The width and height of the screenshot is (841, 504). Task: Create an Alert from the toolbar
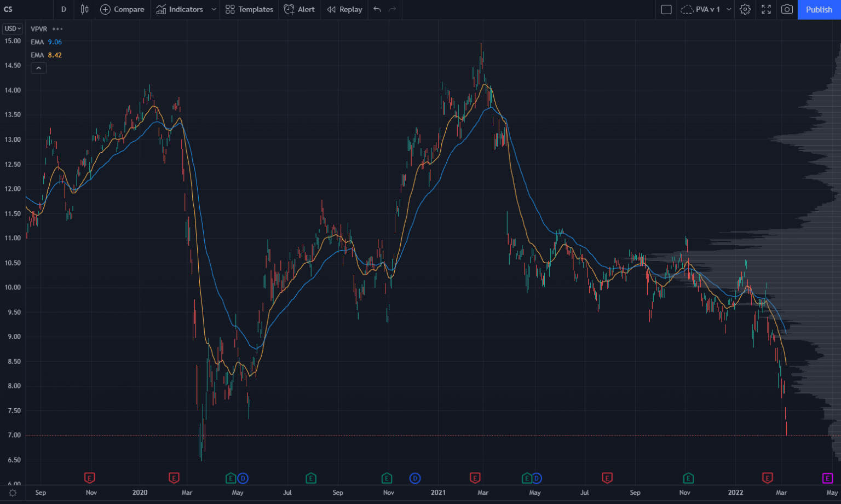click(299, 9)
